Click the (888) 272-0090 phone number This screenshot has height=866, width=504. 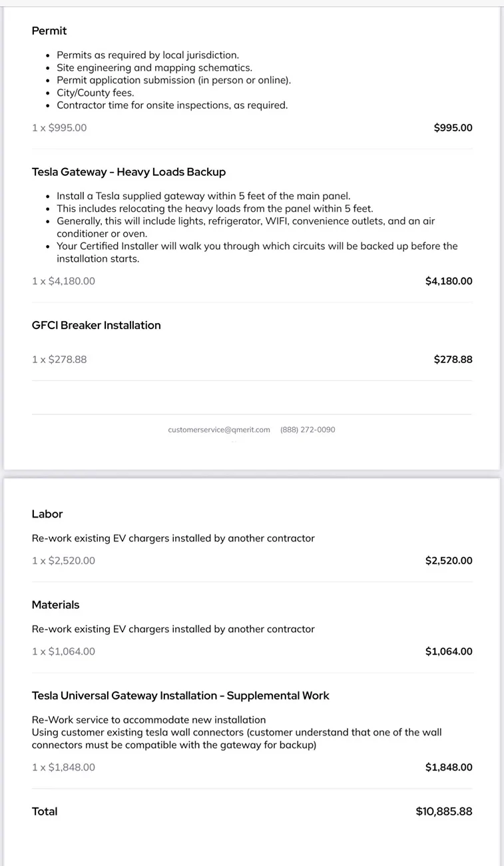[x=308, y=430]
